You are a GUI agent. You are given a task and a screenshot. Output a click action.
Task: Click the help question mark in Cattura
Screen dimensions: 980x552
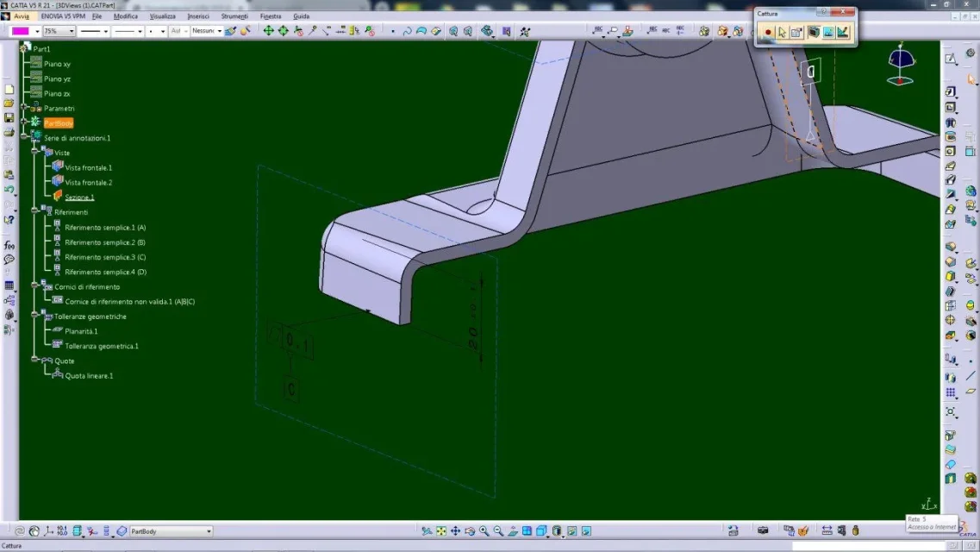click(x=823, y=12)
